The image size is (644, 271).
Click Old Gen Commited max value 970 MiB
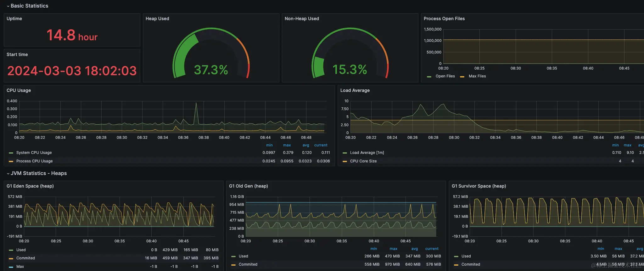click(x=392, y=264)
